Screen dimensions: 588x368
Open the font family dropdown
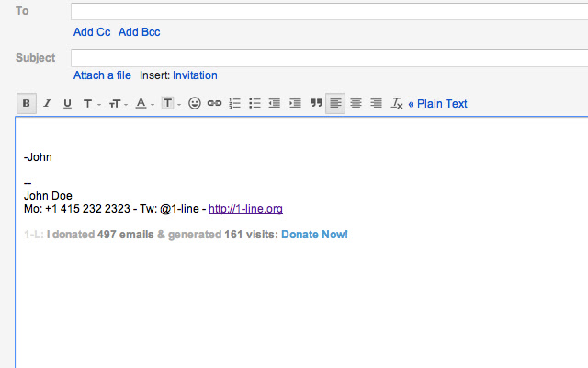click(x=91, y=104)
